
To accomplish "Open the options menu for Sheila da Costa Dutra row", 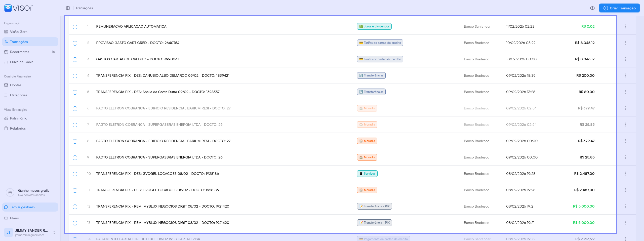I will point(626,92).
